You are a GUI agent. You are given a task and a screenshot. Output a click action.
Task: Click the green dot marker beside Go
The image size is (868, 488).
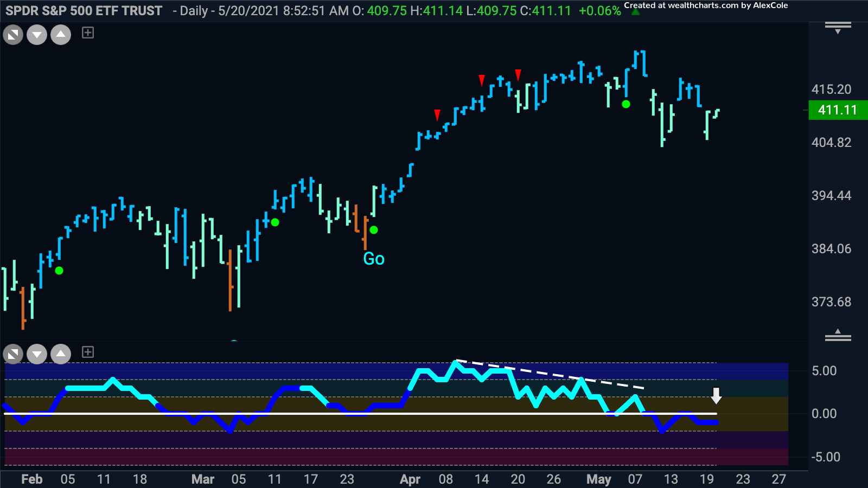pyautogui.click(x=374, y=230)
